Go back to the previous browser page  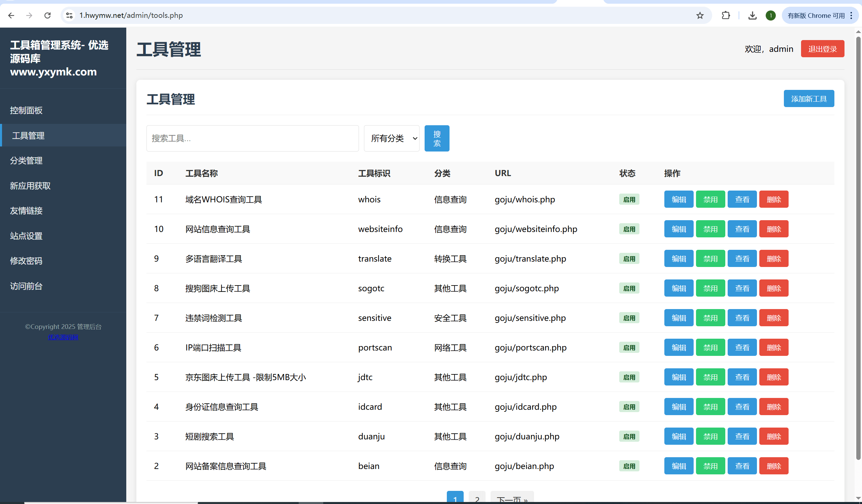(x=11, y=15)
